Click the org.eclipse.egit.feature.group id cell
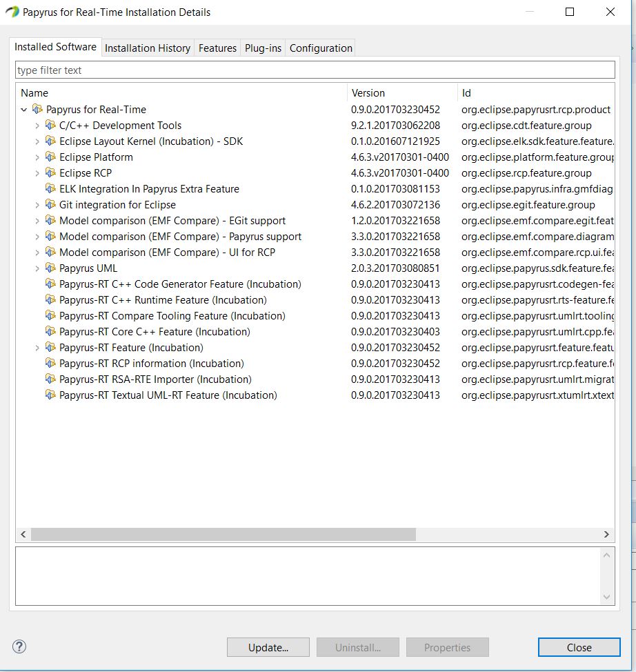 point(528,204)
